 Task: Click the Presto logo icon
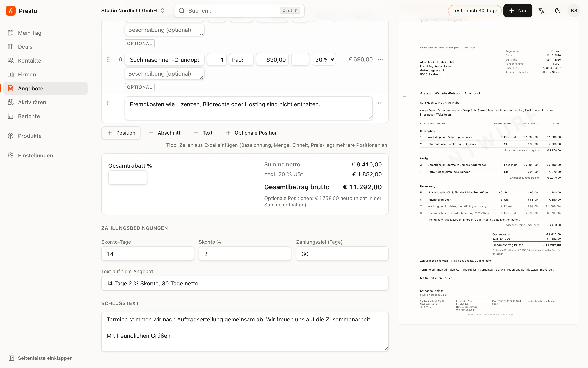coord(10,11)
